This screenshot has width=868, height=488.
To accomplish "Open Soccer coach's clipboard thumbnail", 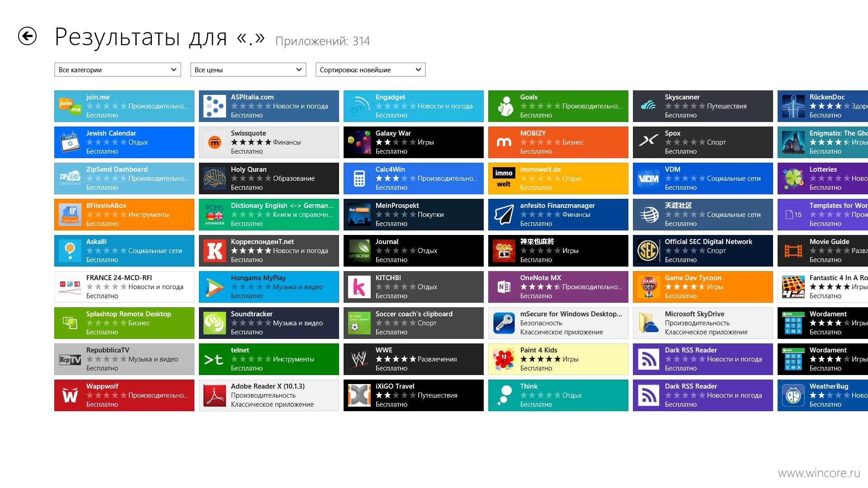I will click(x=359, y=323).
